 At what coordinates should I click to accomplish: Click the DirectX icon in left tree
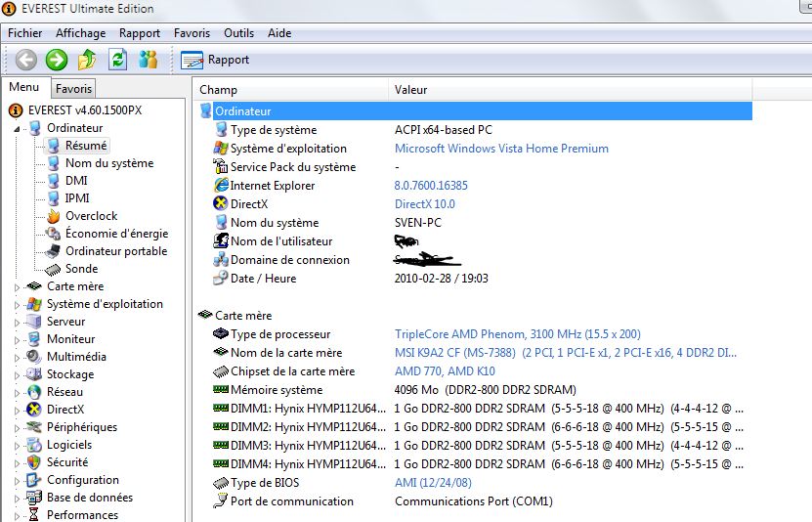(x=34, y=410)
